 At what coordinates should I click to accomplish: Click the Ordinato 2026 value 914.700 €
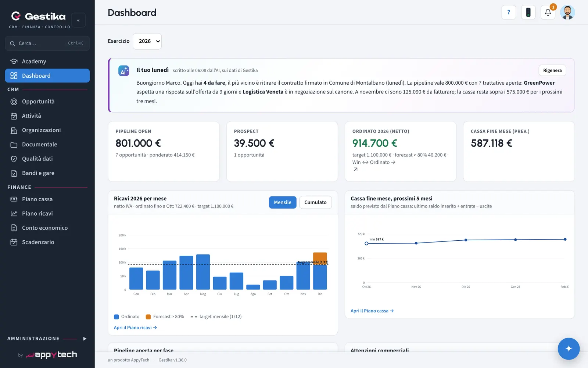coord(375,143)
